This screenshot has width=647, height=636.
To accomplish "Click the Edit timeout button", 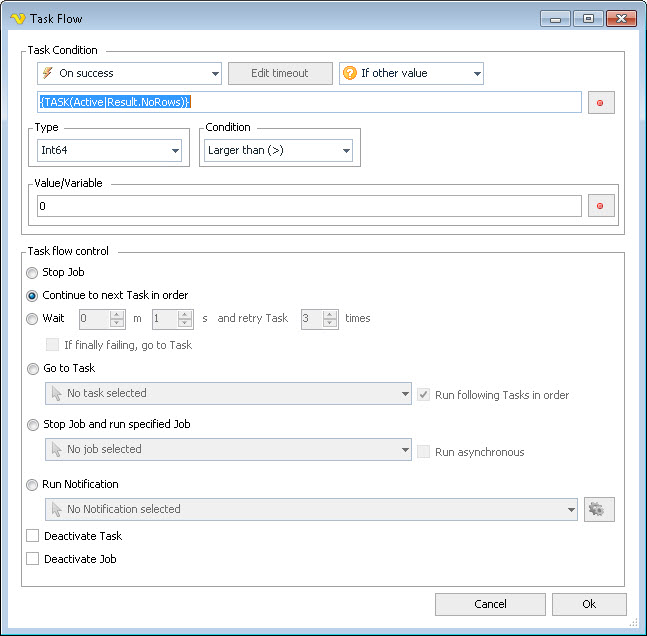I will [x=279, y=73].
